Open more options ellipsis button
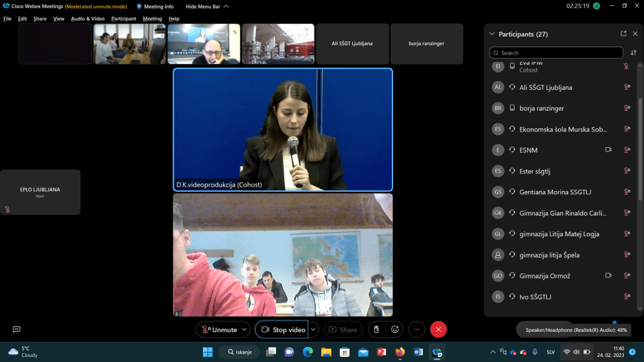The height and width of the screenshot is (362, 644). (x=416, y=329)
